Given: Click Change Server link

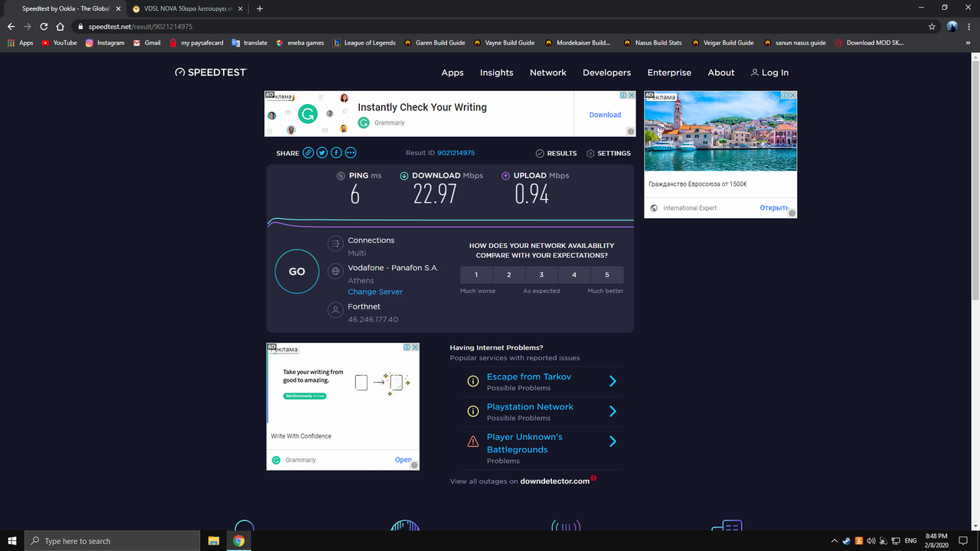Looking at the screenshot, I should [375, 292].
